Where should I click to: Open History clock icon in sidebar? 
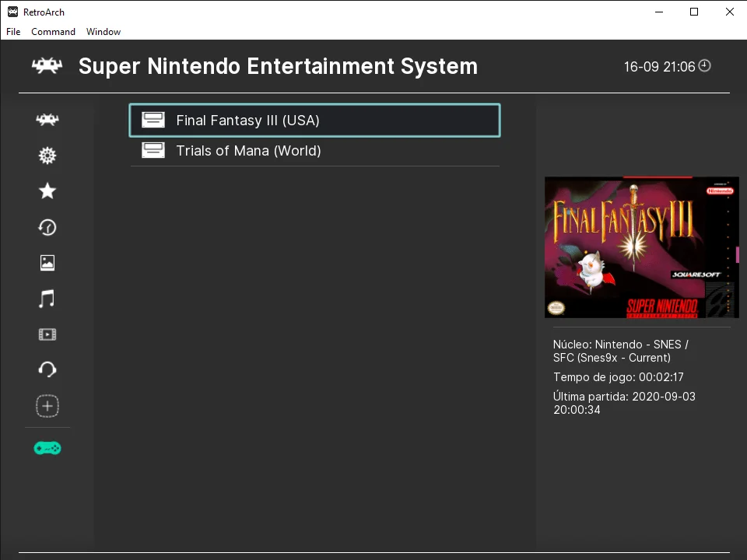pyautogui.click(x=47, y=227)
